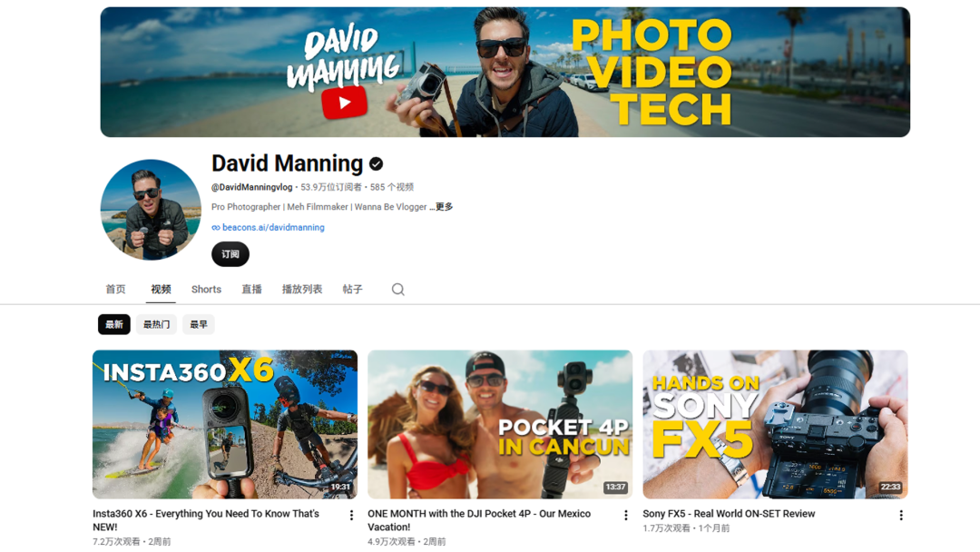Click the Pro Photographer description text
Image resolution: width=980 pixels, height=552 pixels.
click(318, 207)
